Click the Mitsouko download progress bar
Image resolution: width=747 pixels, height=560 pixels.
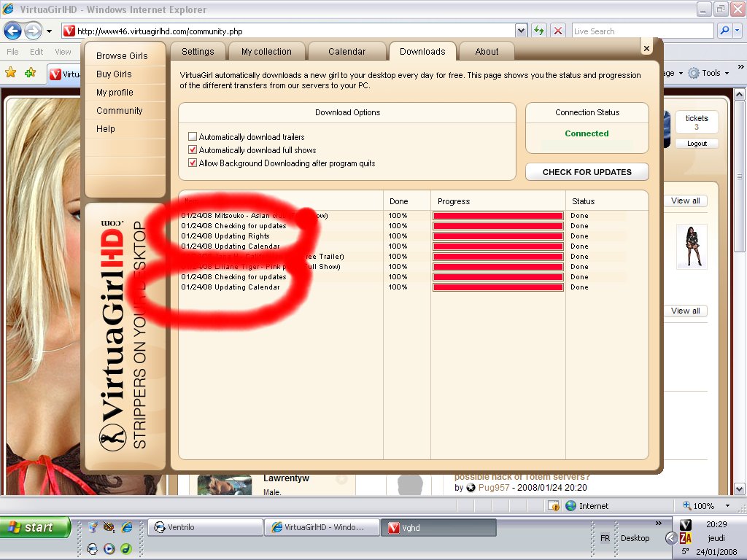coord(498,216)
